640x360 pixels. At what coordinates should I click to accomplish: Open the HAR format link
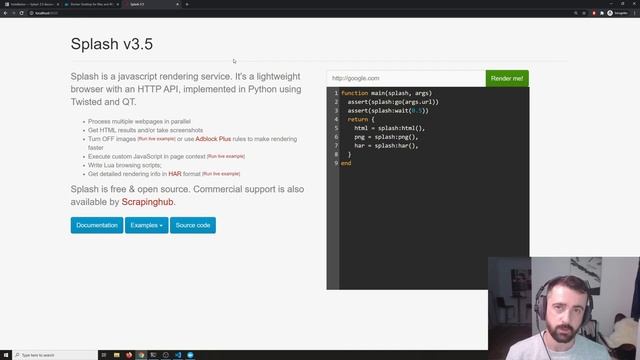click(x=175, y=174)
